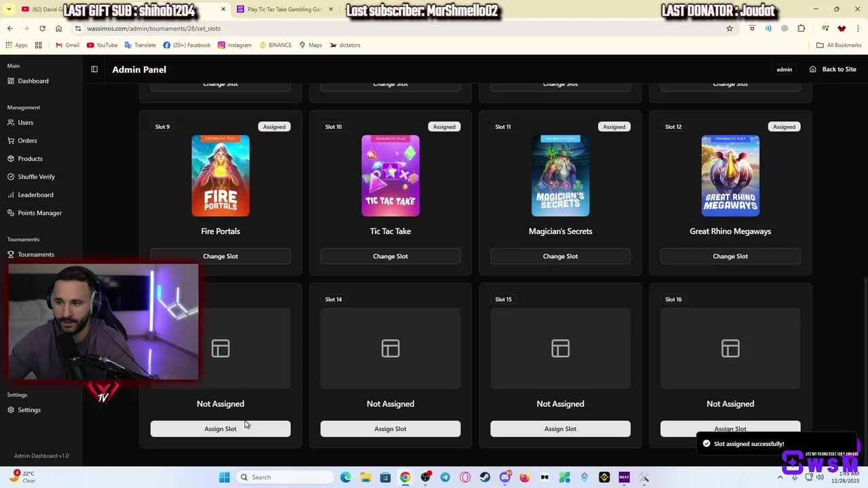Open the Windows Start menu

click(224, 477)
